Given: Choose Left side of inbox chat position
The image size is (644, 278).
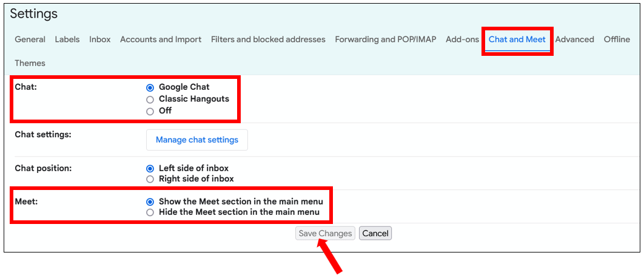Looking at the screenshot, I should point(150,168).
